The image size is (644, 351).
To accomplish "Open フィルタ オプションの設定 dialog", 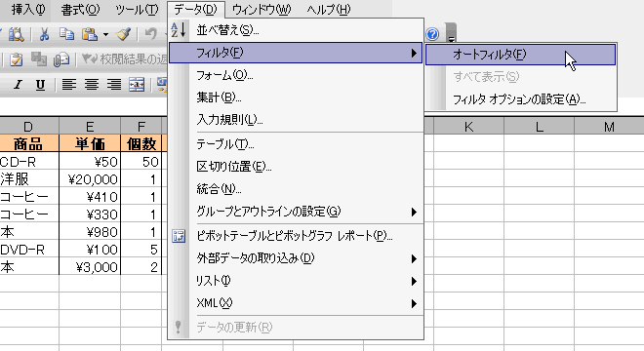I will (520, 99).
